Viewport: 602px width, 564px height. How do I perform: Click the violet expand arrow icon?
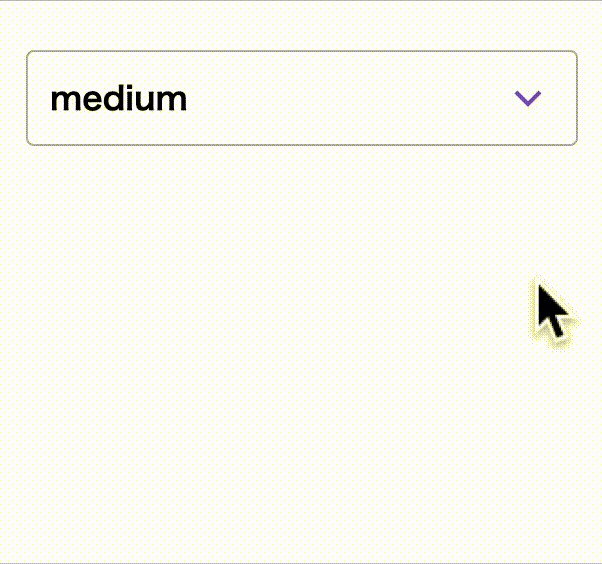pos(527,98)
